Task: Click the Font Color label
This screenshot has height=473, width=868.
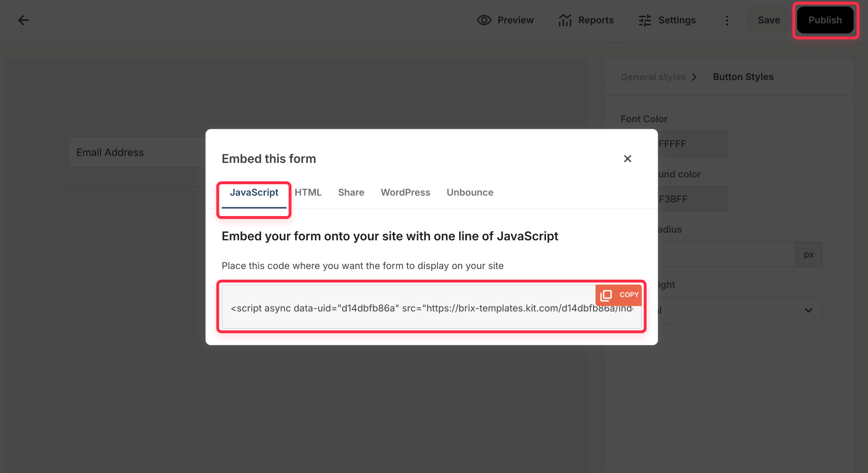Action: (x=644, y=119)
